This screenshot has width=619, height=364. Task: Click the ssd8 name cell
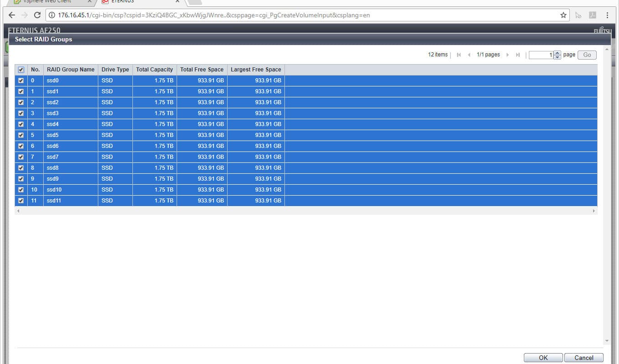point(71,168)
